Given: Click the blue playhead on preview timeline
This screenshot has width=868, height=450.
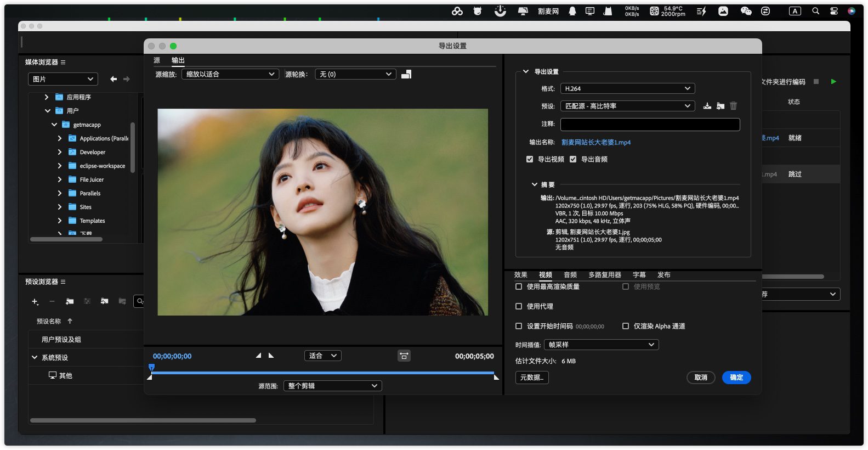Looking at the screenshot, I should coord(152,368).
